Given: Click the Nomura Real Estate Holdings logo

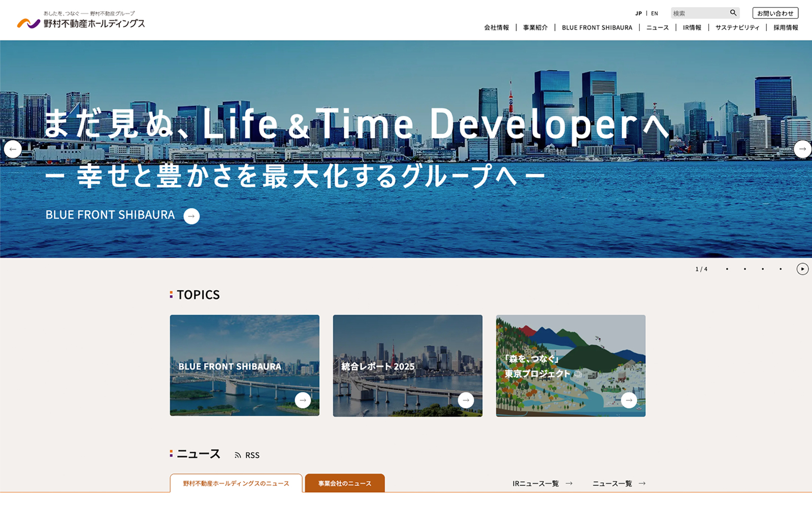Looking at the screenshot, I should point(81,20).
